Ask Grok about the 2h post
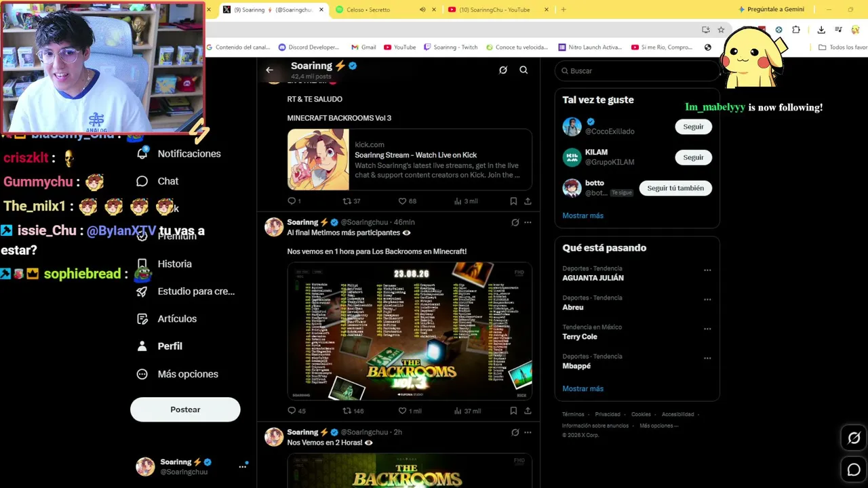This screenshot has height=488, width=868. 515,432
